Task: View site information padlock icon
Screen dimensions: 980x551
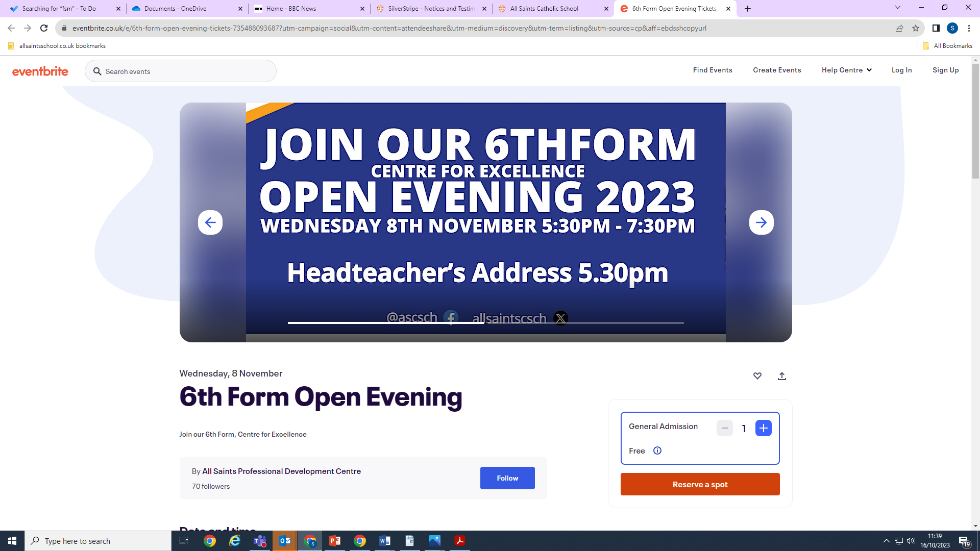Action: [x=64, y=28]
